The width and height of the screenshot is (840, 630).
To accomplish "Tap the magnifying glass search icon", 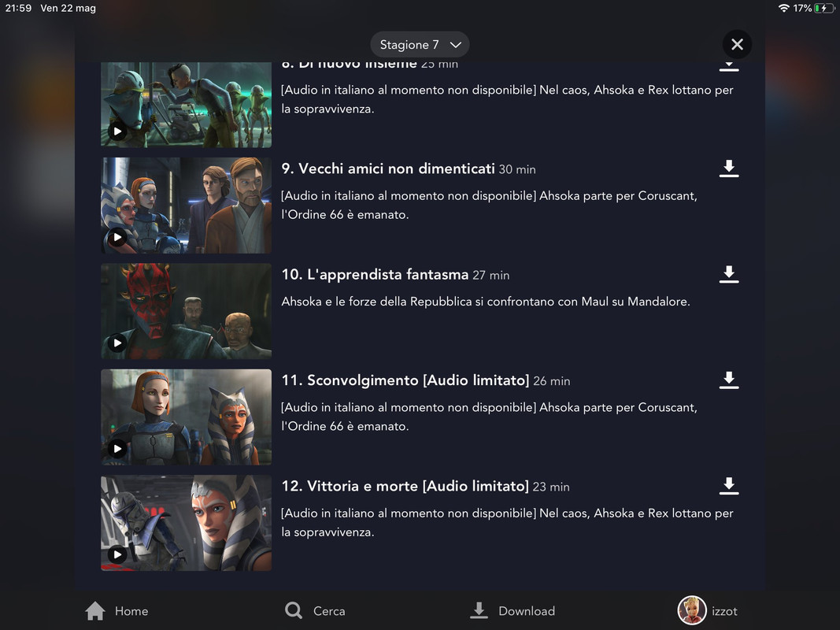I will pos(294,611).
